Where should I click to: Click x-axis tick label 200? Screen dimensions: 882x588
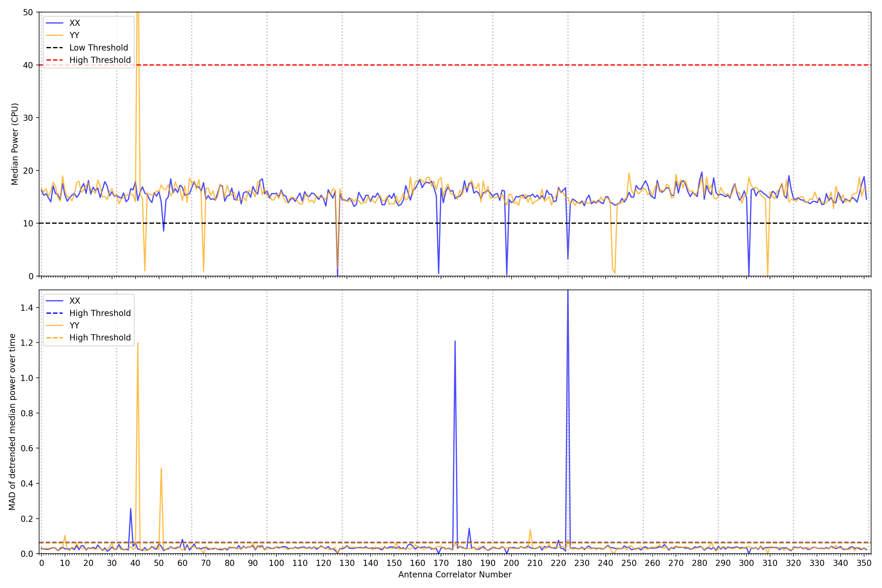tap(511, 563)
